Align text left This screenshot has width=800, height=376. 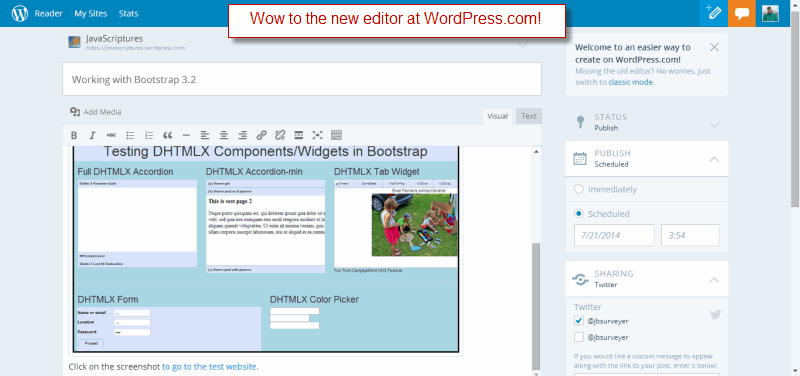coord(205,135)
